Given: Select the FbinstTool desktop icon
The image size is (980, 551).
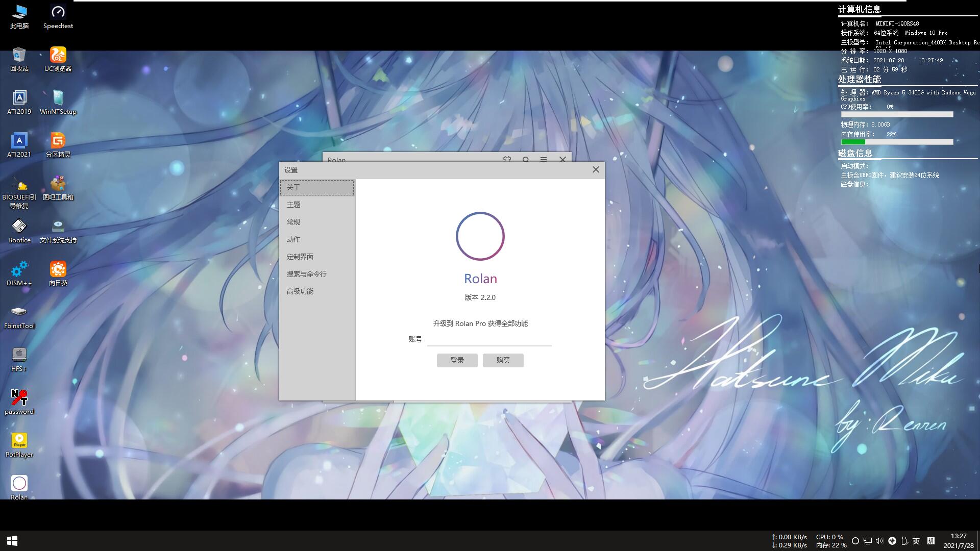Looking at the screenshot, I should click(x=19, y=316).
